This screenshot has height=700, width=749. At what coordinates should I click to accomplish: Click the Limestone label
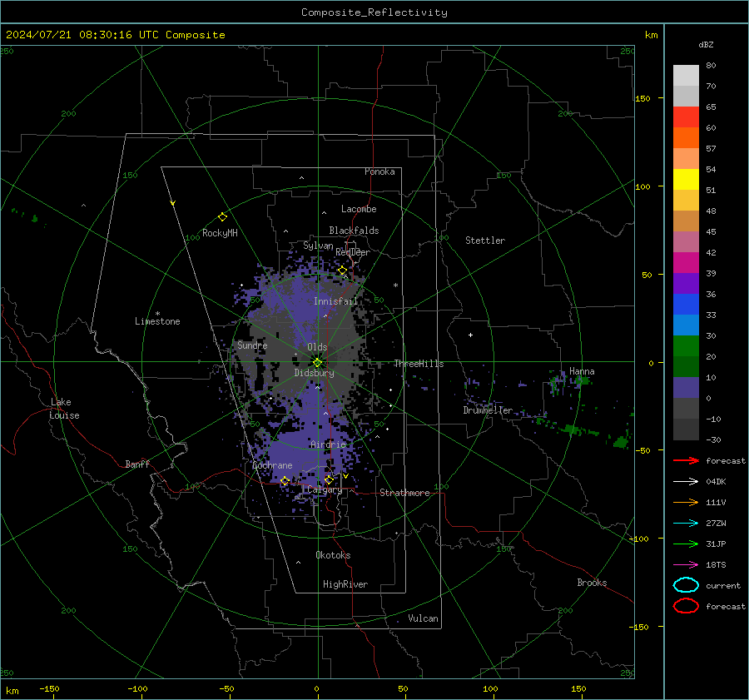(157, 321)
